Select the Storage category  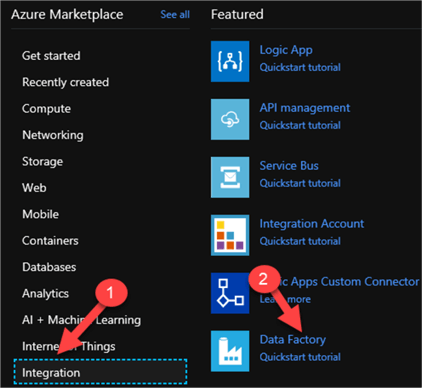[42, 162]
